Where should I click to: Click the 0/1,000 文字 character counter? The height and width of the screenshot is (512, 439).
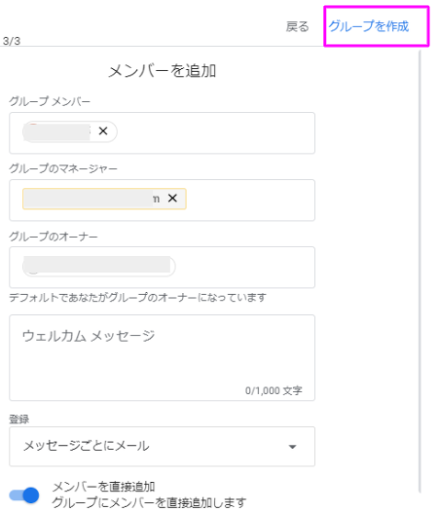(x=274, y=390)
